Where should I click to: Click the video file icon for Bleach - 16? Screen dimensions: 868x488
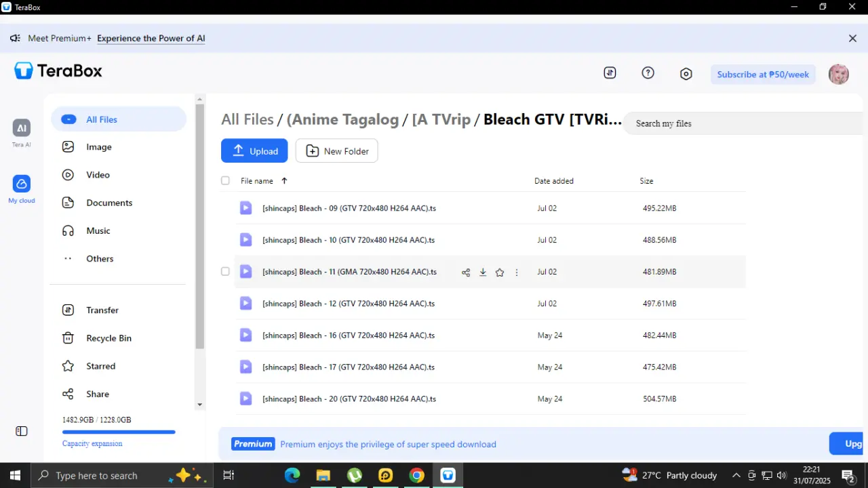pyautogui.click(x=246, y=335)
